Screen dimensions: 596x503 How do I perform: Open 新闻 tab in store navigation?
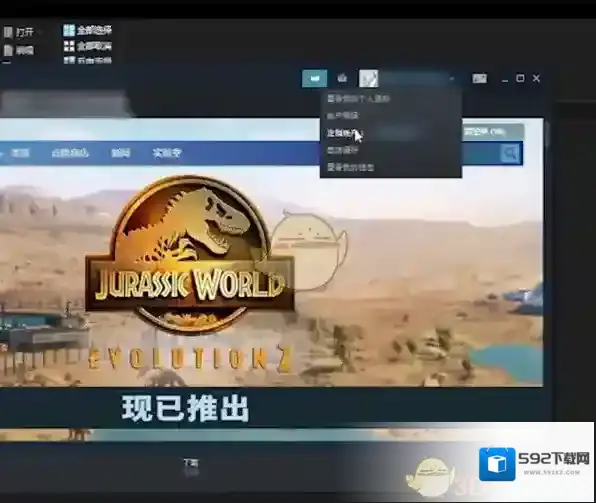click(120, 153)
